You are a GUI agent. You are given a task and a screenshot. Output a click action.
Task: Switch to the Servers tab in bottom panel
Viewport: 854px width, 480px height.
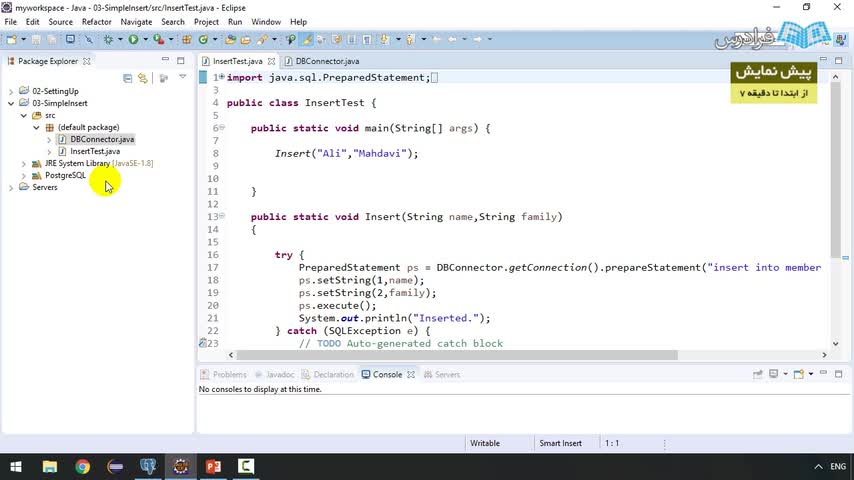(442, 374)
